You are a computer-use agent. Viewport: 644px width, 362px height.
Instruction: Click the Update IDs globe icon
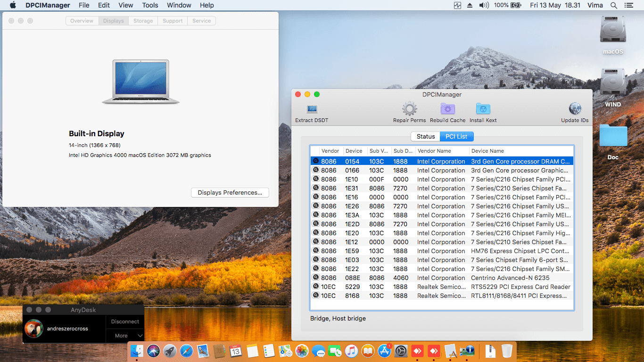[x=575, y=109]
